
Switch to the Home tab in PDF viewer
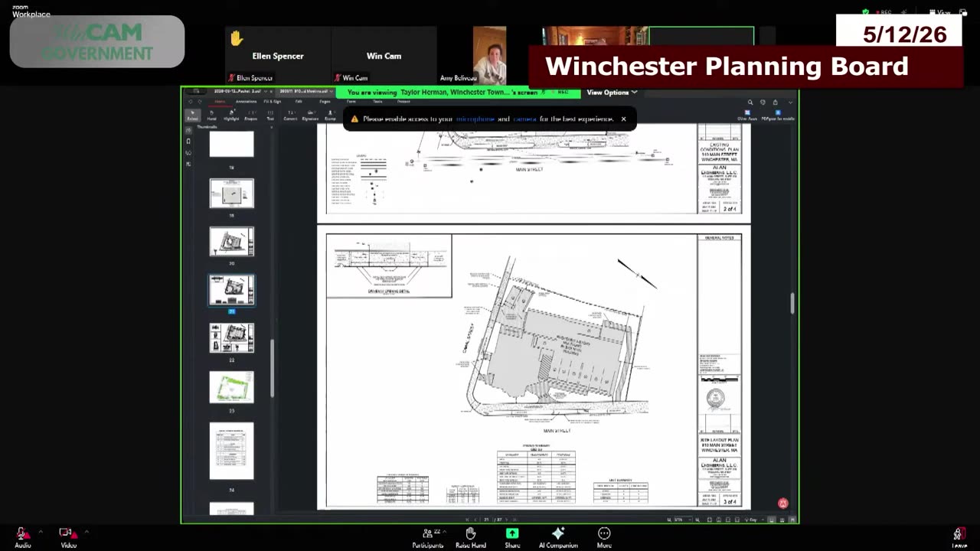point(220,101)
